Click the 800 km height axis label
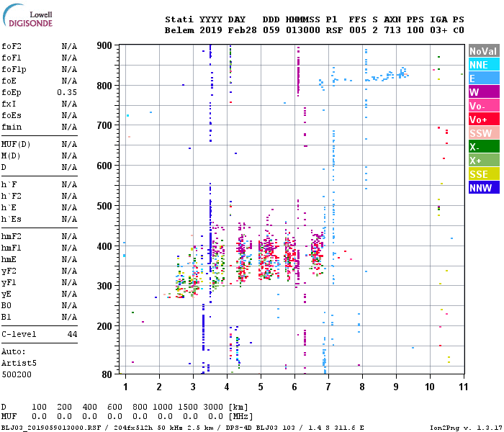 pyautogui.click(x=104, y=86)
